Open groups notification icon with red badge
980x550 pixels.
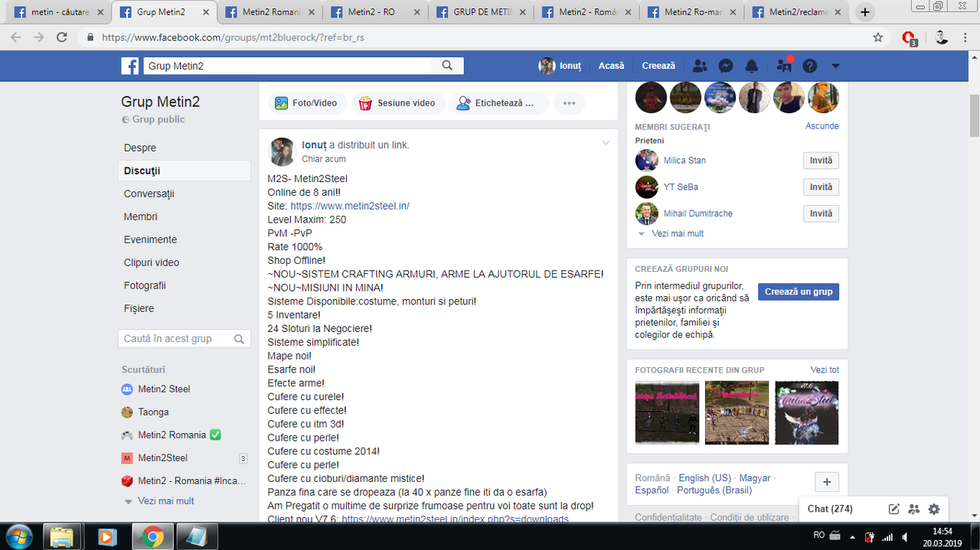point(783,66)
